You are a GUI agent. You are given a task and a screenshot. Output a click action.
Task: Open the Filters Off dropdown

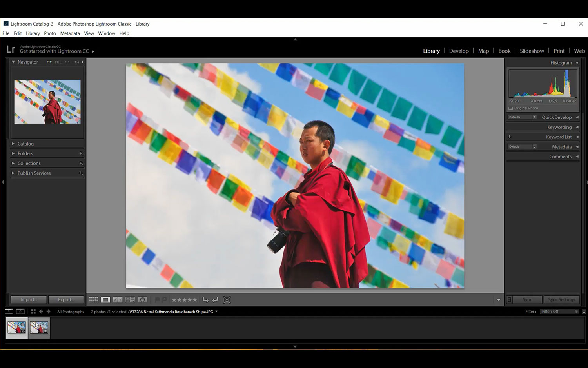[x=559, y=312]
